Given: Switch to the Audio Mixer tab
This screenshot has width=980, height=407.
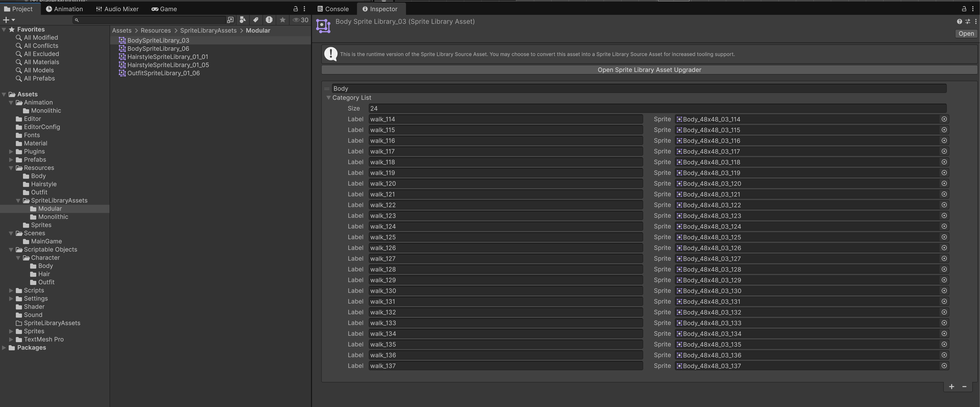Looking at the screenshot, I should pos(117,9).
